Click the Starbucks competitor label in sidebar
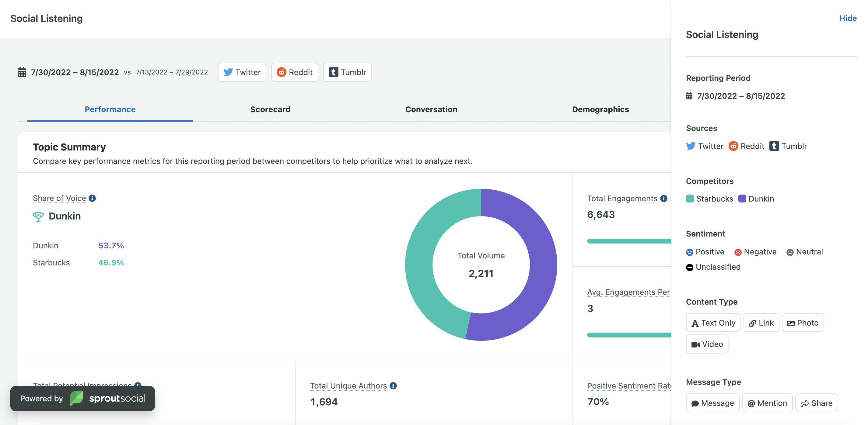This screenshot has height=425, width=868. point(715,199)
